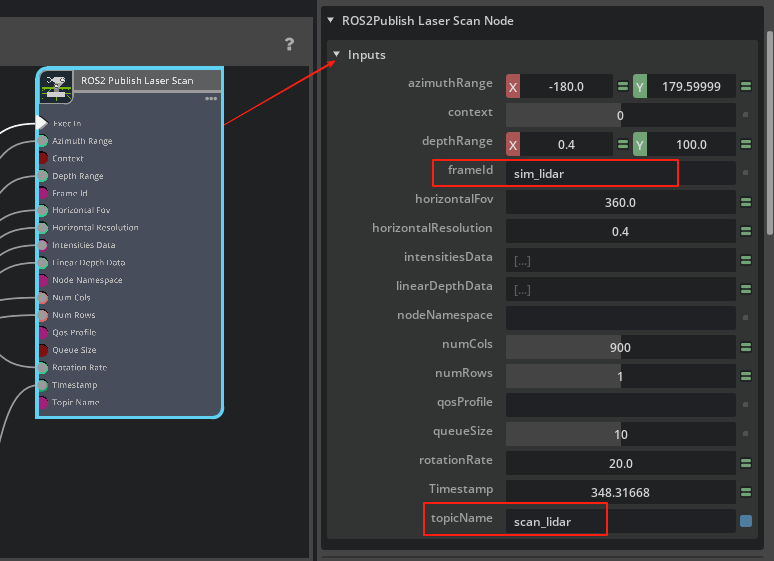Screen dimensions: 774x561
Task: Edit the azimuthRange Y value 179.59999
Action: coord(691,86)
